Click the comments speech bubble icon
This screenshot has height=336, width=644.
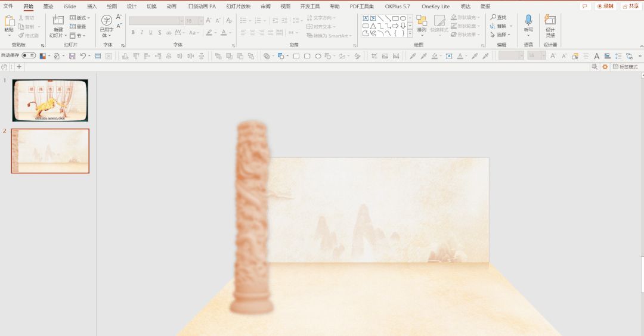click(585, 6)
